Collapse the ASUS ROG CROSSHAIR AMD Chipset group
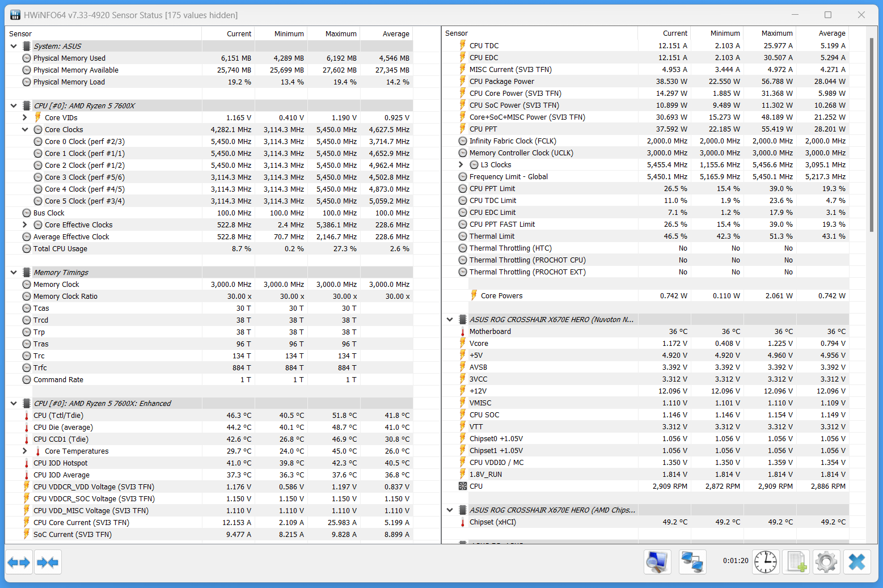883x588 pixels. tap(450, 510)
